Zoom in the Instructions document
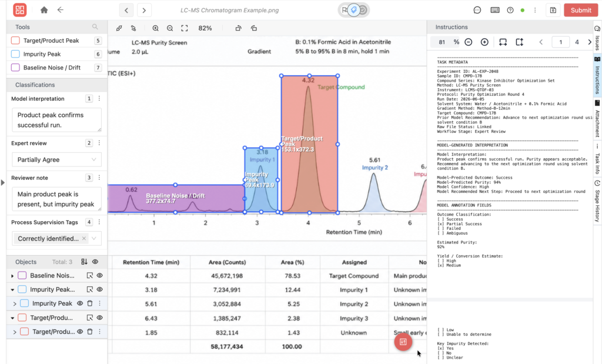Image resolution: width=602 pixels, height=364 pixels. tap(484, 42)
